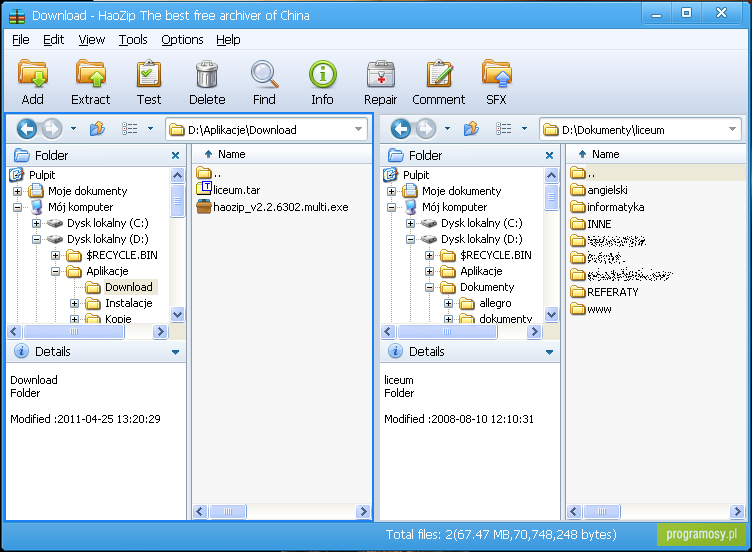
Task: Open right pane view mode dropdown arrow
Action: (x=525, y=129)
